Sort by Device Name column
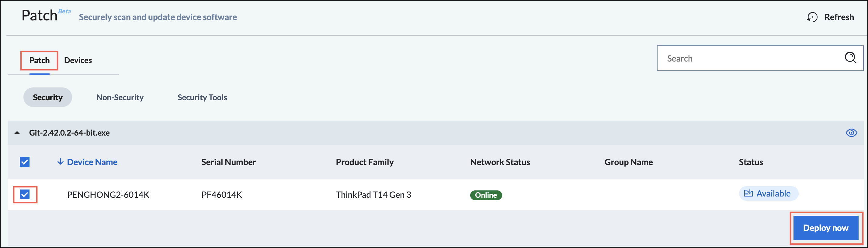The width and height of the screenshot is (868, 248). pyautogui.click(x=92, y=162)
